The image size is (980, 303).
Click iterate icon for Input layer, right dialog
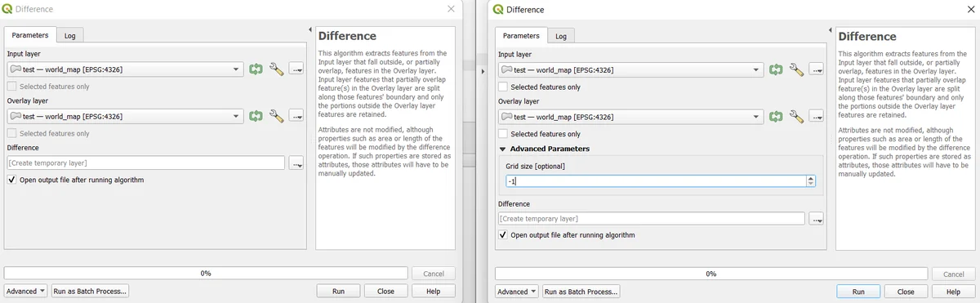point(776,70)
